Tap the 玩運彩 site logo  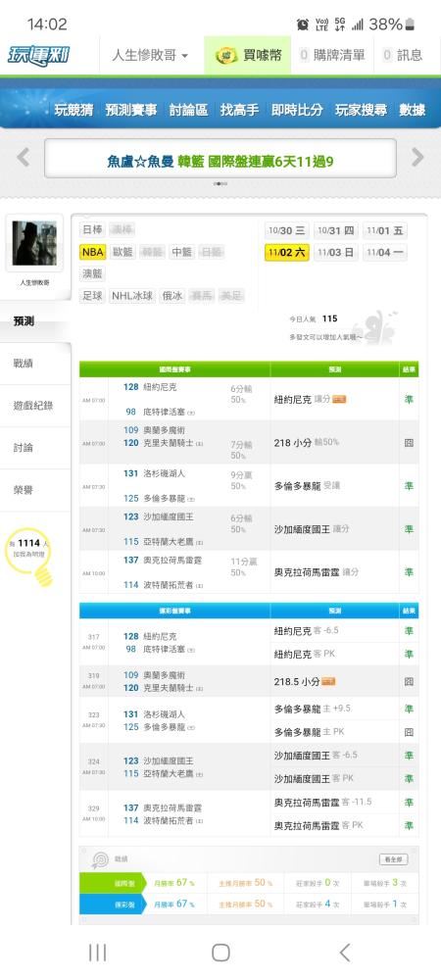click(x=39, y=55)
